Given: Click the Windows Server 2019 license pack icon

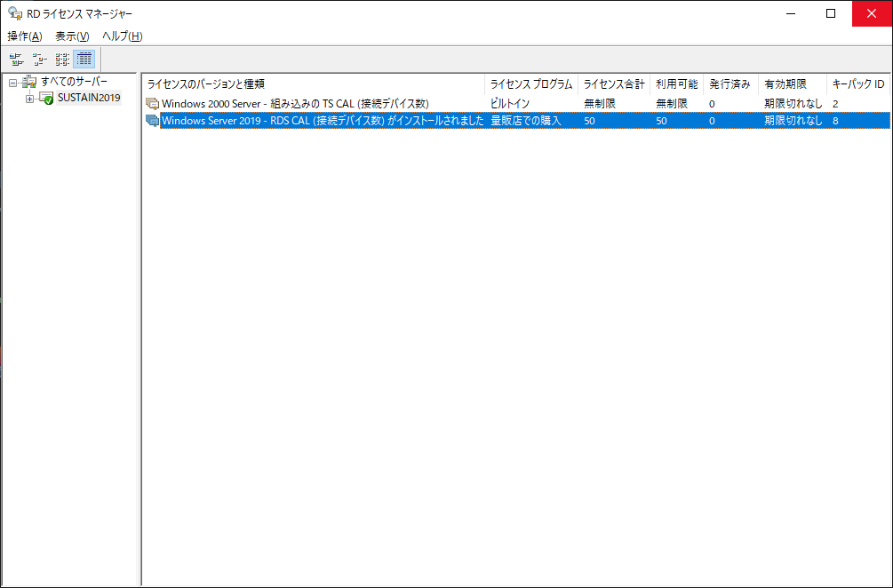Looking at the screenshot, I should [152, 121].
